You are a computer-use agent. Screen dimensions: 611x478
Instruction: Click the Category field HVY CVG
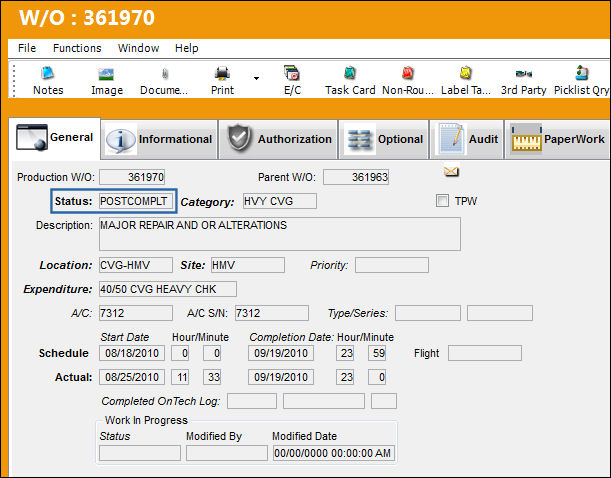coord(280,201)
